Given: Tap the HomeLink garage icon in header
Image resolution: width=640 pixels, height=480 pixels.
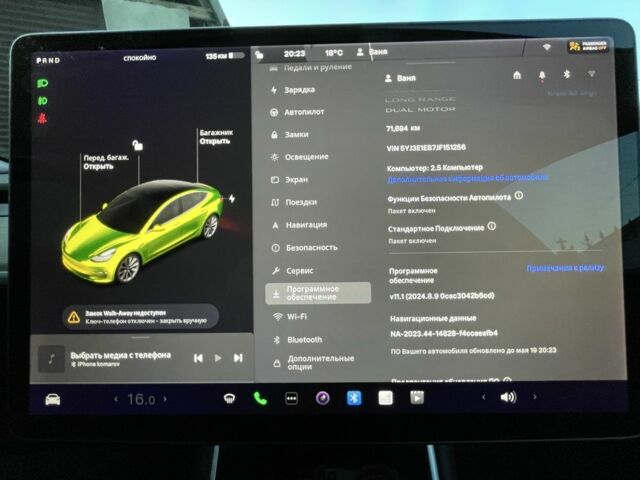Looking at the screenshot, I should coord(516,75).
